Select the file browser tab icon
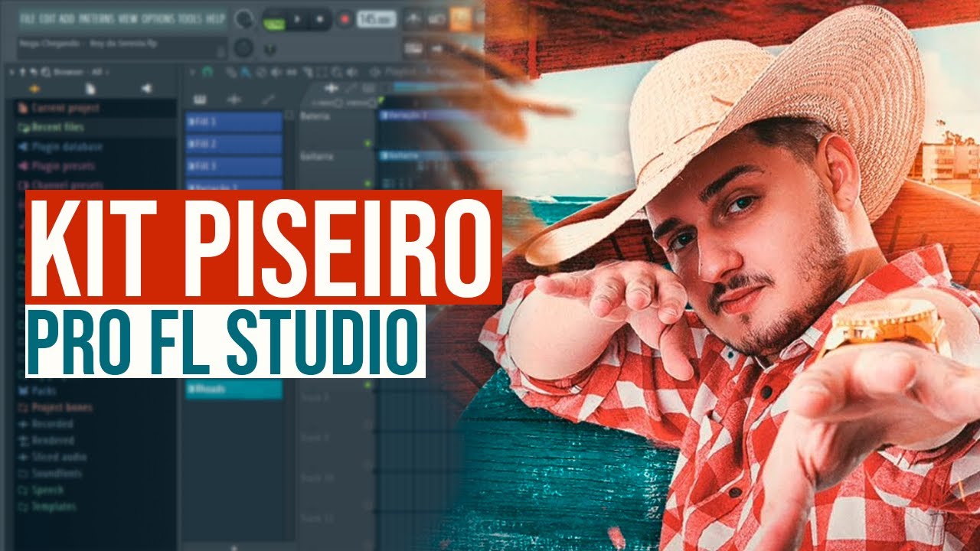 (x=90, y=90)
